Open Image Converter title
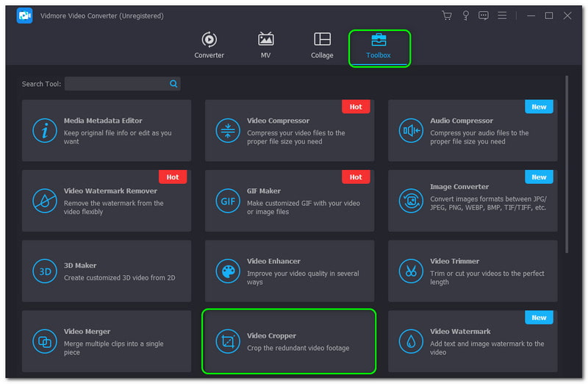 click(459, 187)
